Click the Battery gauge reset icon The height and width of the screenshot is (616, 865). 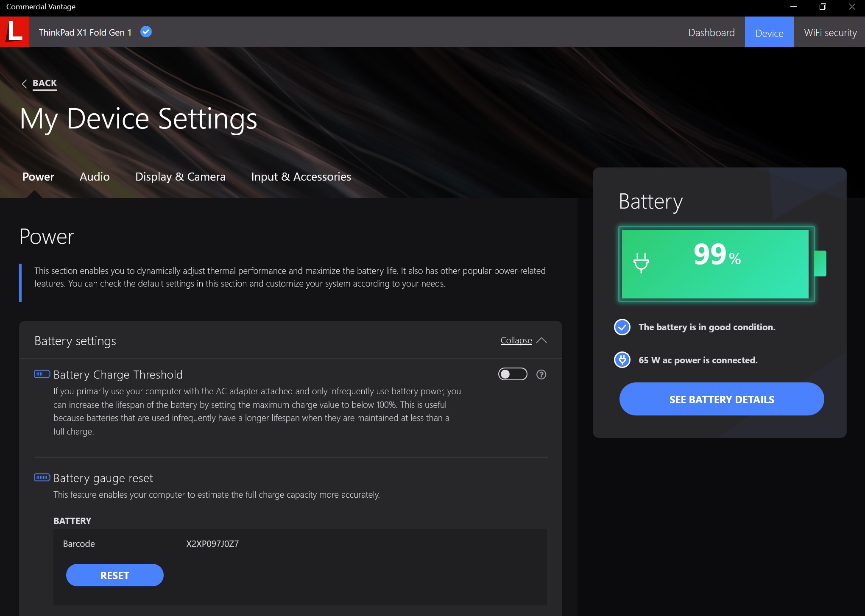[x=42, y=477]
